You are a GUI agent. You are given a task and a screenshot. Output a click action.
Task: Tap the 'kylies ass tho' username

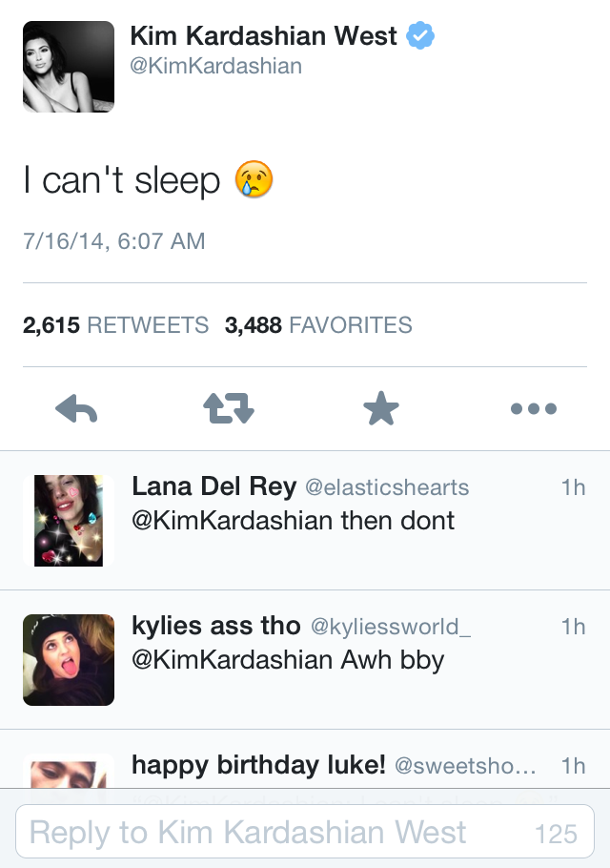tap(215, 626)
